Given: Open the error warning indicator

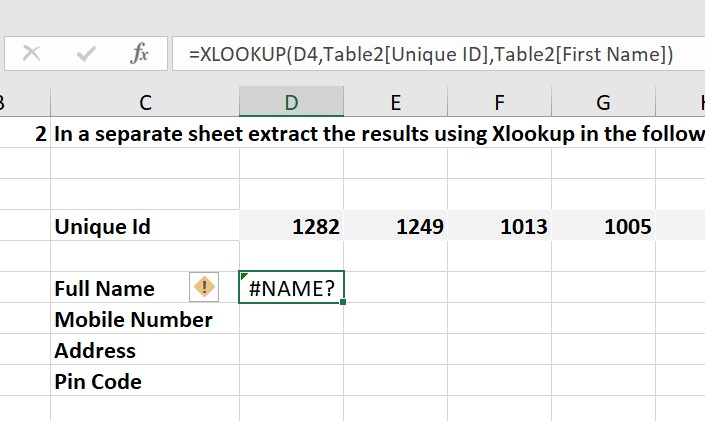Looking at the screenshot, I should pyautogui.click(x=203, y=288).
